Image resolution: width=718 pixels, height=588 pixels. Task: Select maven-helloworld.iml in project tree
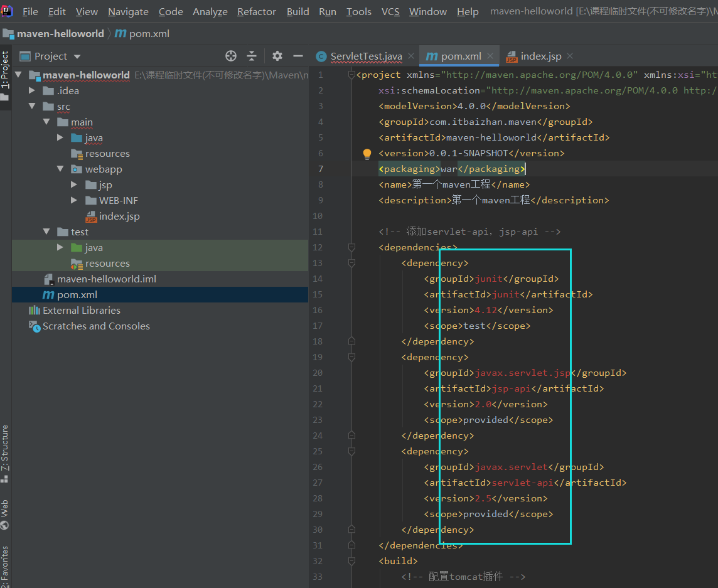tap(160, 279)
